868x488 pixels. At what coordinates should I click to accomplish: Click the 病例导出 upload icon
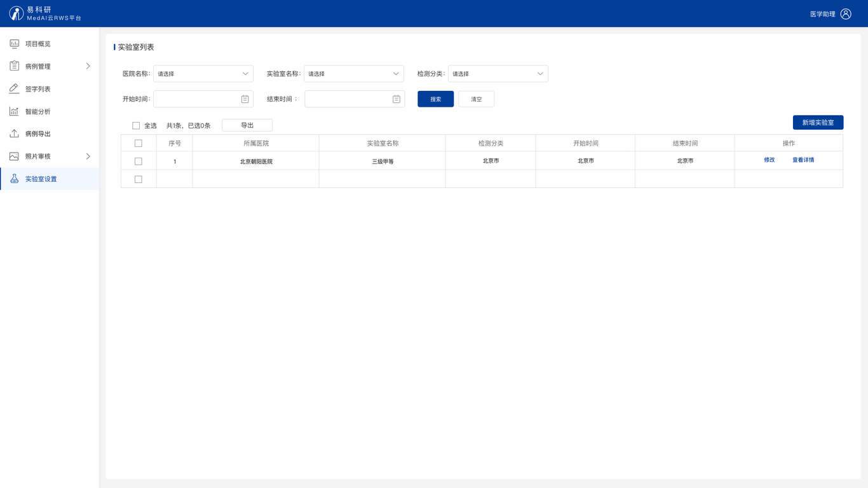pyautogui.click(x=14, y=133)
